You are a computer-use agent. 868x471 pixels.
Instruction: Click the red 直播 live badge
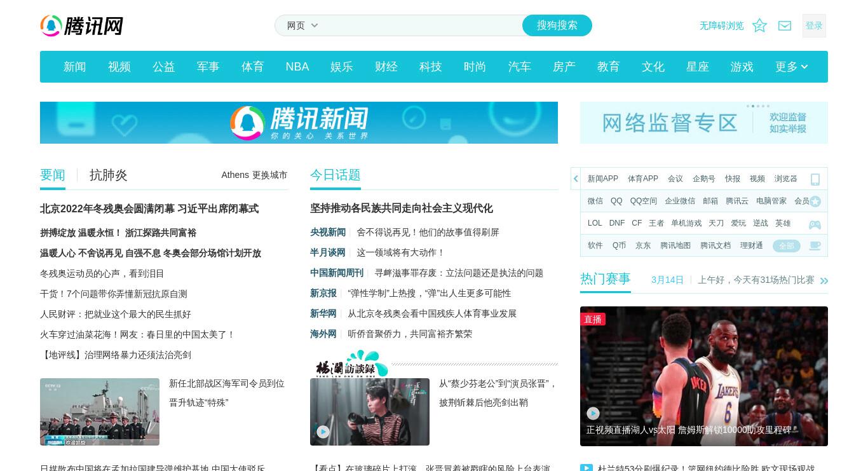click(x=593, y=319)
